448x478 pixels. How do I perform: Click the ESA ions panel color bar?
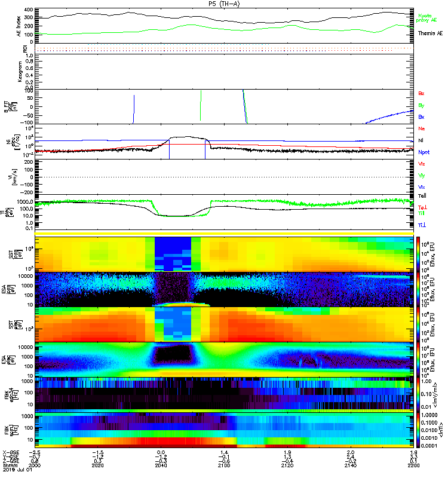[x=418, y=289]
